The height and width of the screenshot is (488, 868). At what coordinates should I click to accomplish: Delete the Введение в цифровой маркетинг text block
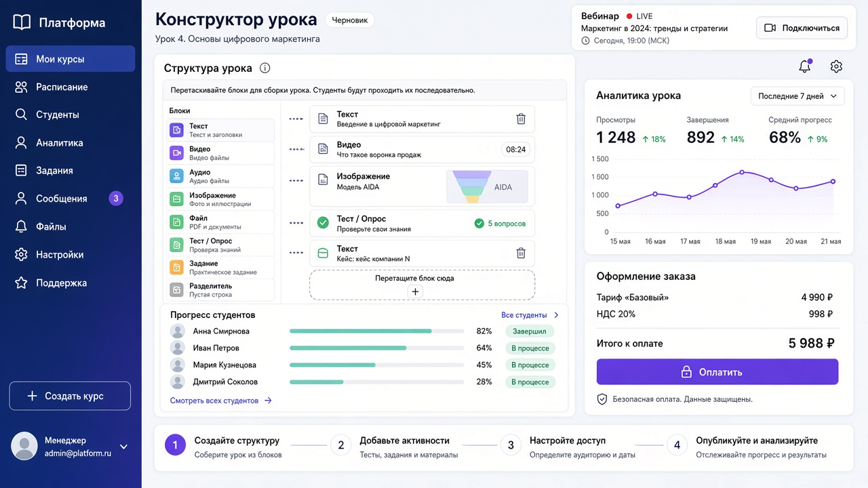(521, 119)
